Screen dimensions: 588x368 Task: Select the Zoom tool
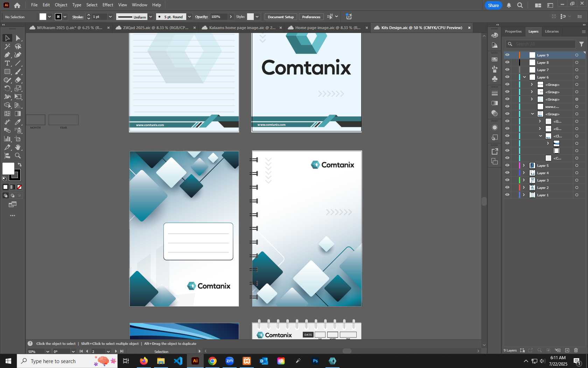click(x=18, y=156)
